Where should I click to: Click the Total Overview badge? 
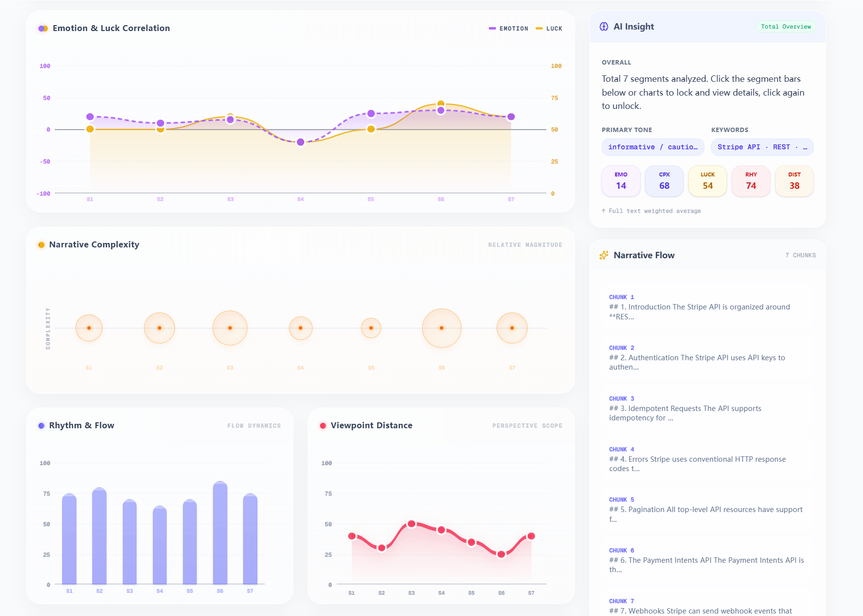[x=786, y=27]
